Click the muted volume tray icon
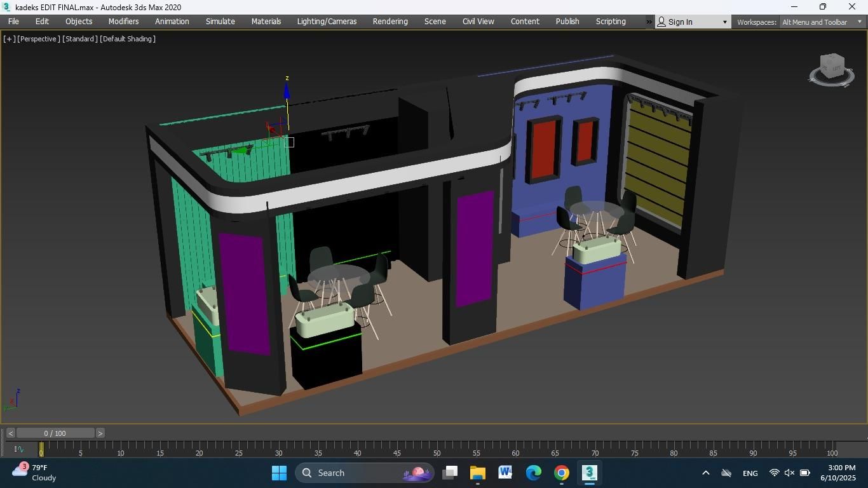 (x=789, y=473)
